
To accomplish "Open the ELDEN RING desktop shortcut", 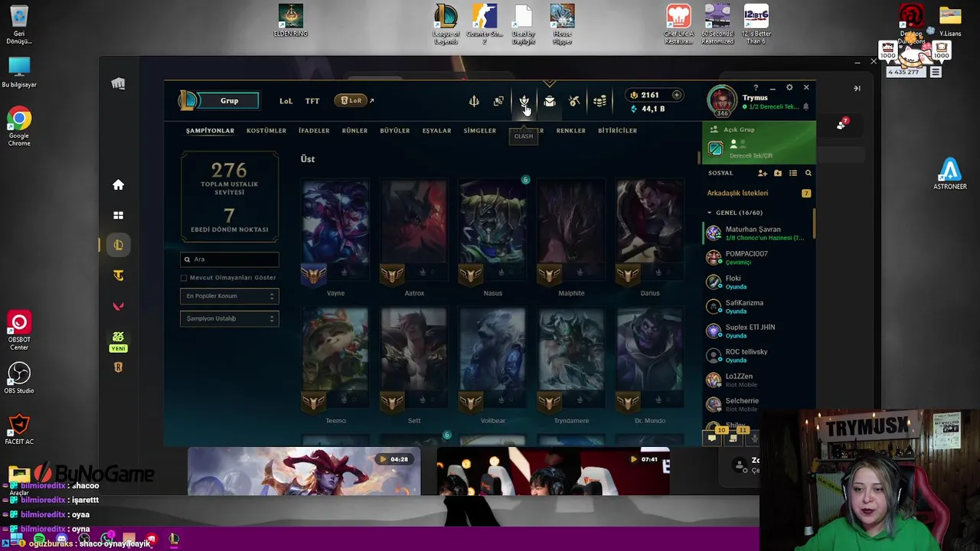I will 290,21.
